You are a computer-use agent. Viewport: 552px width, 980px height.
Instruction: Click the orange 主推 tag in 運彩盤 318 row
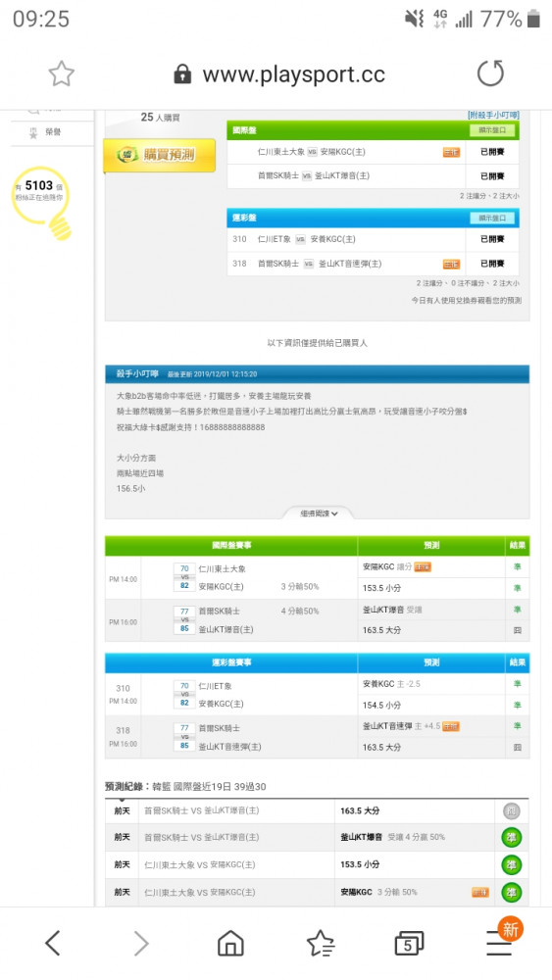click(x=451, y=264)
